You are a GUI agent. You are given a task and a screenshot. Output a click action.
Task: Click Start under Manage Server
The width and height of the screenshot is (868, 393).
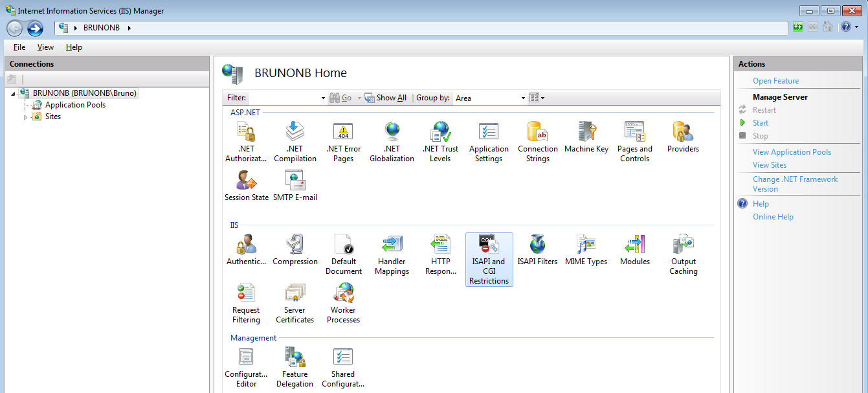point(761,123)
